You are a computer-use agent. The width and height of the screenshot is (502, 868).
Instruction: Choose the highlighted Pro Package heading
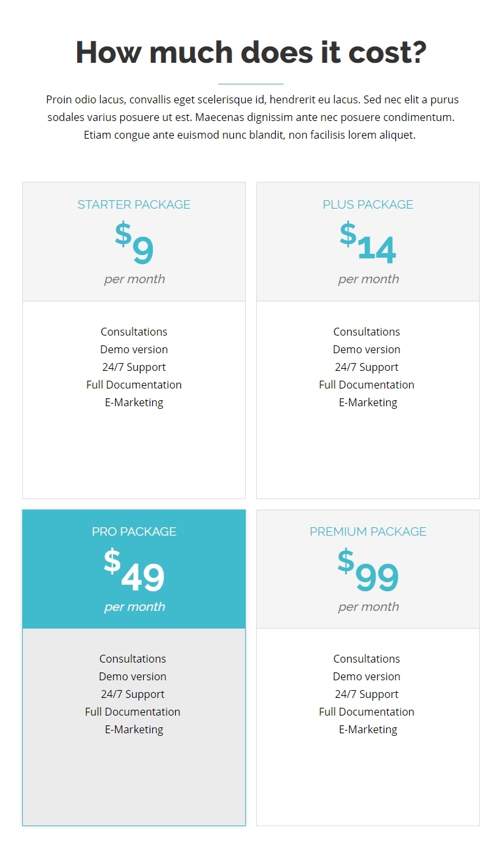(x=134, y=531)
